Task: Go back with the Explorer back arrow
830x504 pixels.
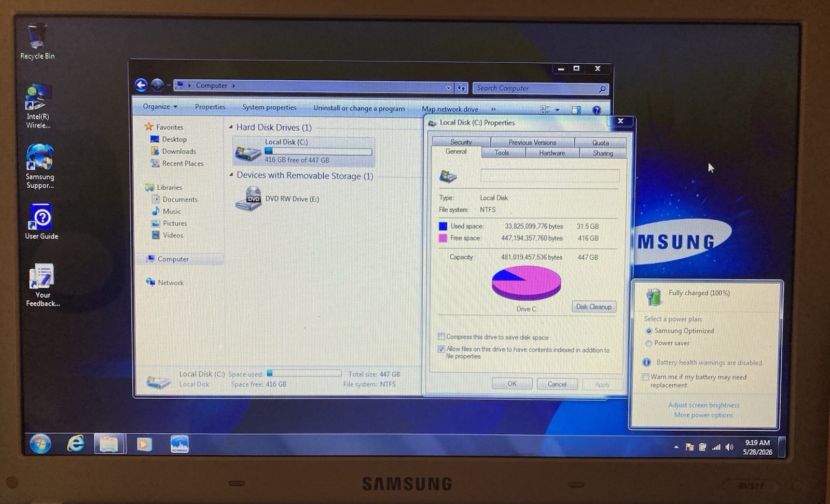Action: click(141, 85)
